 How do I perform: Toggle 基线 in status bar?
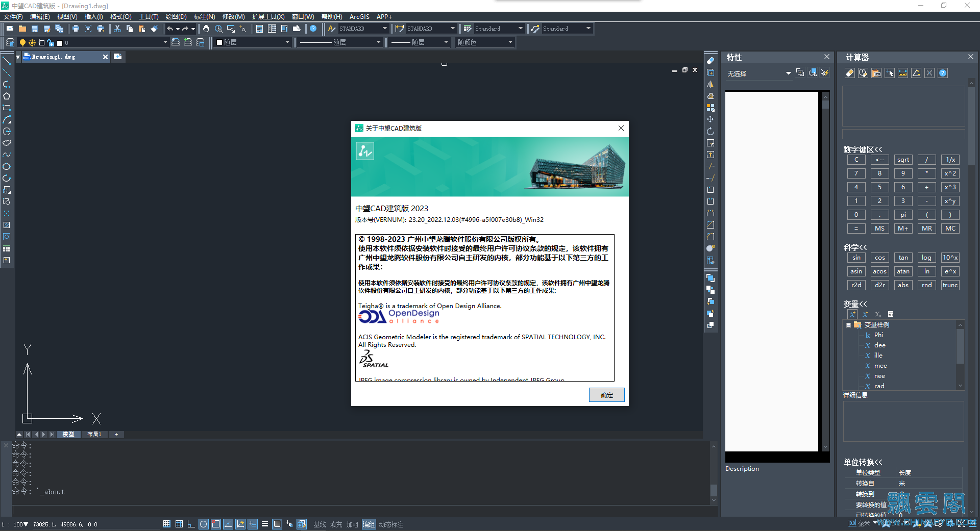(x=320, y=524)
